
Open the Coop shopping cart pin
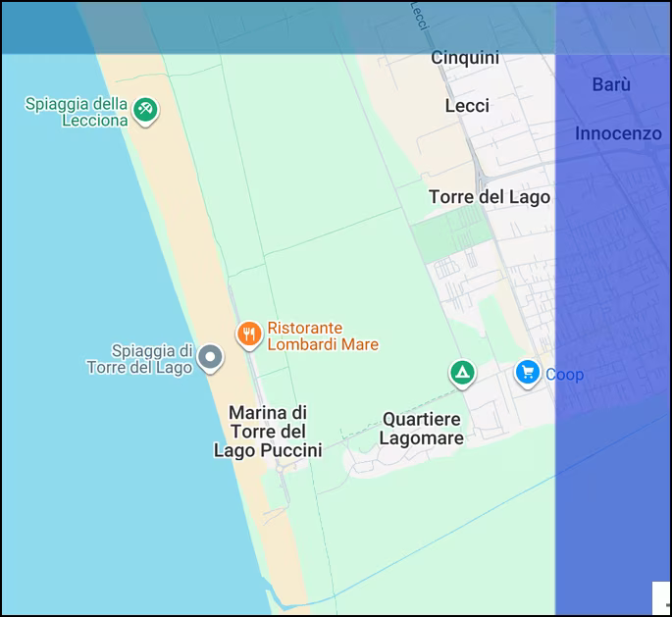pyautogui.click(x=528, y=374)
